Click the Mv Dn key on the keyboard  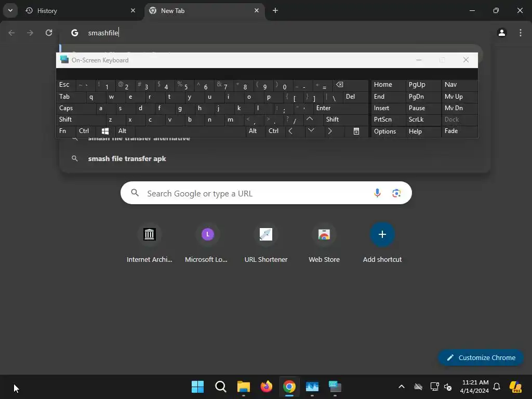click(459, 108)
